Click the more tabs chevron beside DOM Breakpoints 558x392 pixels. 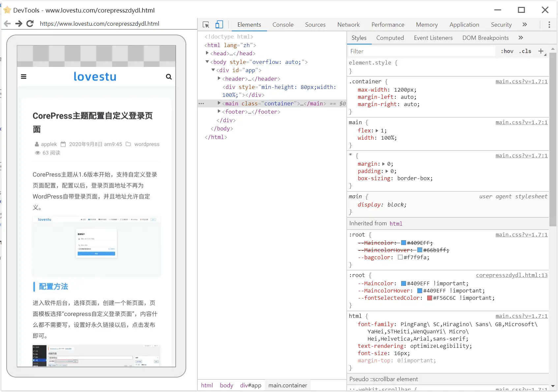[521, 38]
